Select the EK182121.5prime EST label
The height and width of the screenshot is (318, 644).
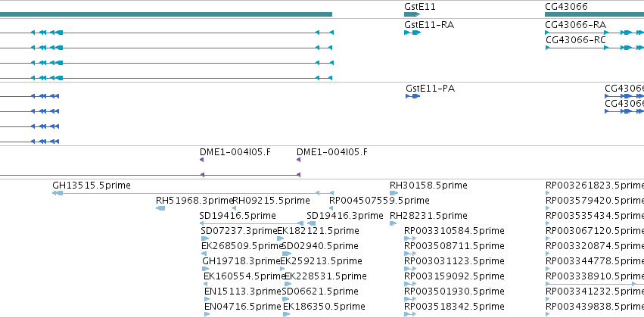coord(319,231)
